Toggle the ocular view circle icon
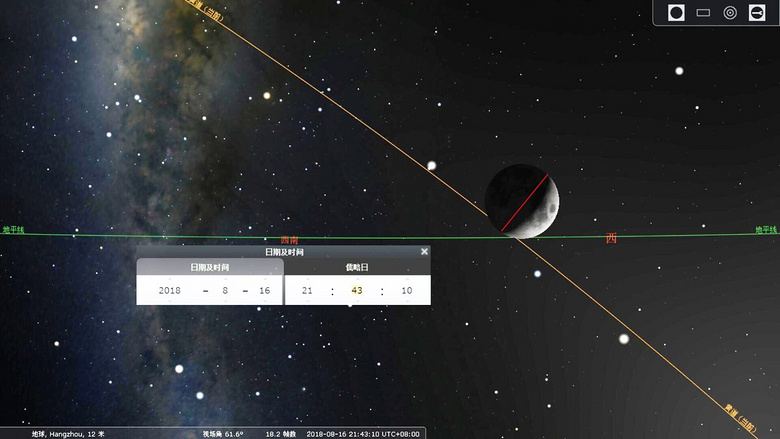The height and width of the screenshot is (439, 780). (676, 12)
